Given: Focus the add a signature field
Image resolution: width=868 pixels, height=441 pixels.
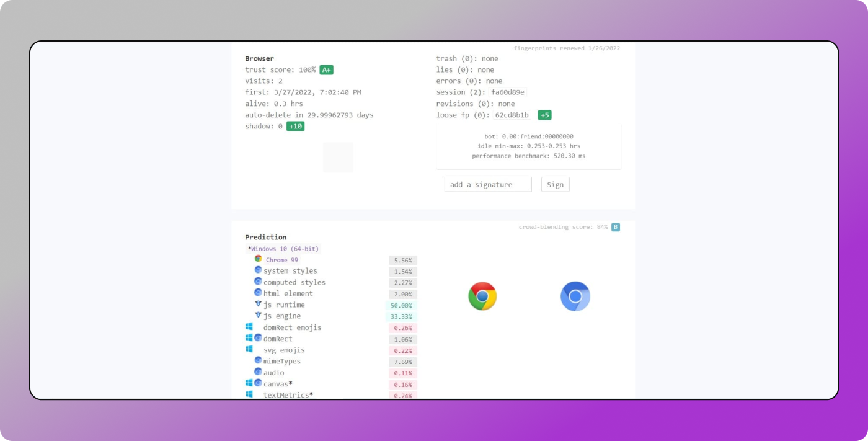Looking at the screenshot, I should (488, 184).
